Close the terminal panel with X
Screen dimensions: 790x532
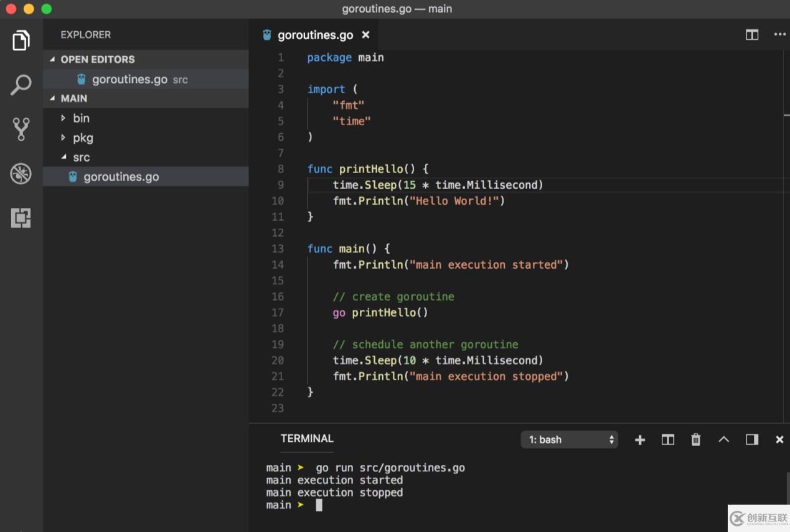[x=779, y=440]
